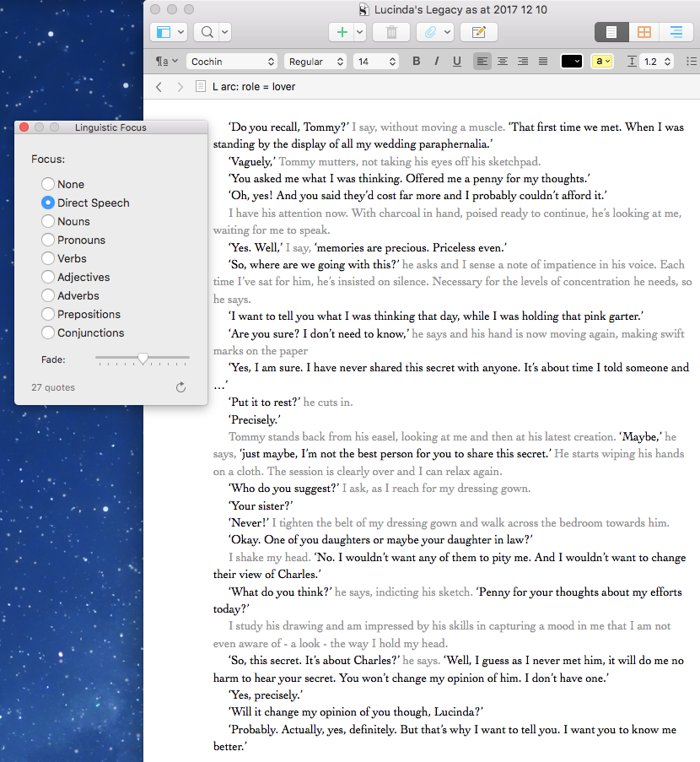This screenshot has width=700, height=762.
Task: Toggle bold formatting
Action: pos(417,62)
